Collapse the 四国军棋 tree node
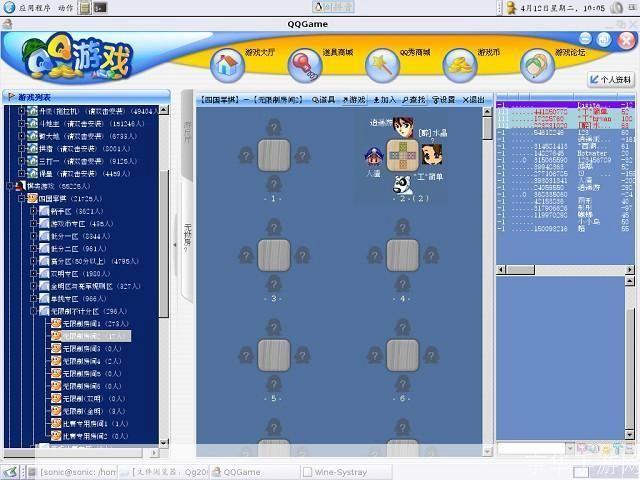This screenshot has width=640, height=480. [22, 199]
